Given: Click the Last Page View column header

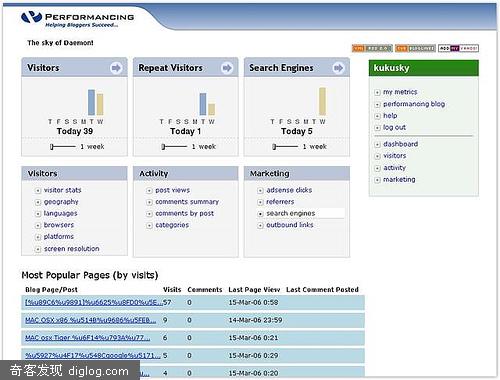Looking at the screenshot, I should tap(254, 290).
